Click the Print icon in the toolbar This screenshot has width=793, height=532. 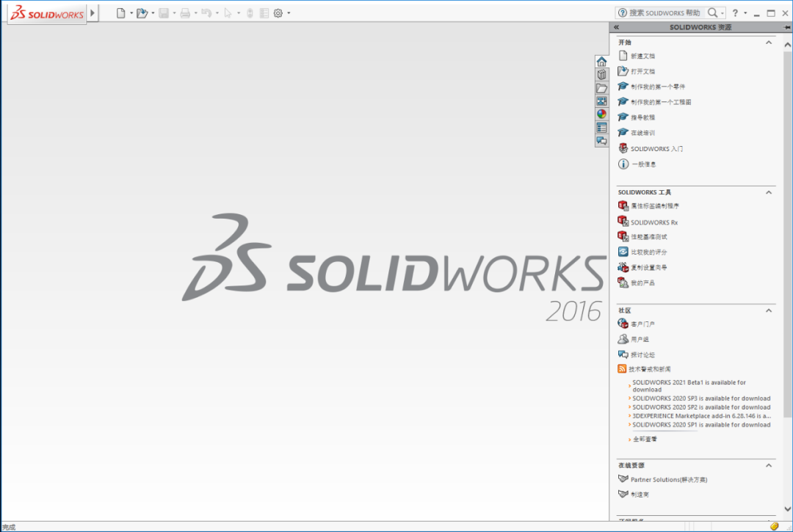pyautogui.click(x=185, y=13)
